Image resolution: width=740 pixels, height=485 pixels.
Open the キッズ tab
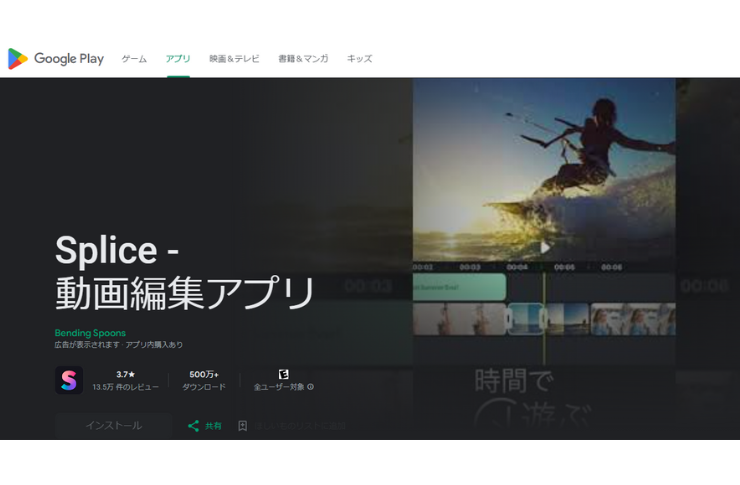point(360,59)
